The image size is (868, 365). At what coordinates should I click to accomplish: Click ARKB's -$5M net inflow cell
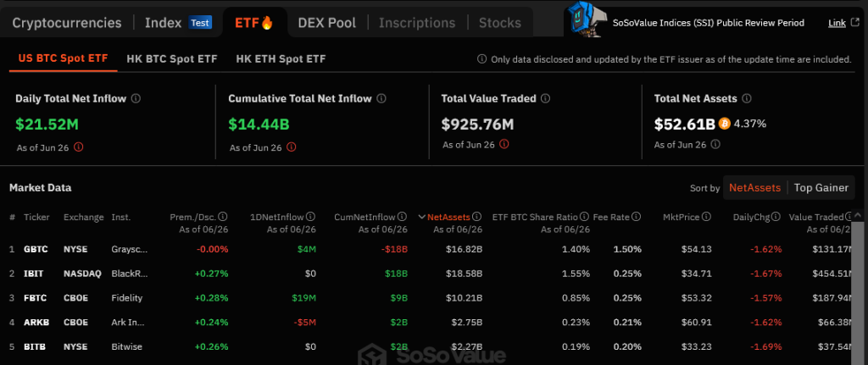[304, 322]
